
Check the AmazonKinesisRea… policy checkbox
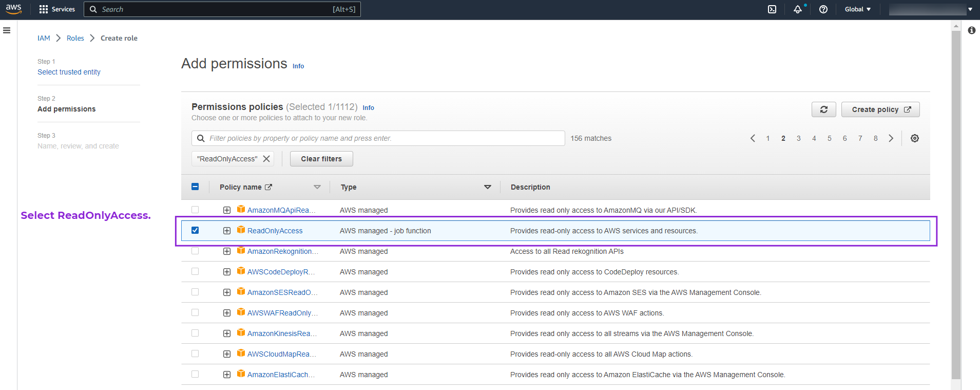coord(195,333)
